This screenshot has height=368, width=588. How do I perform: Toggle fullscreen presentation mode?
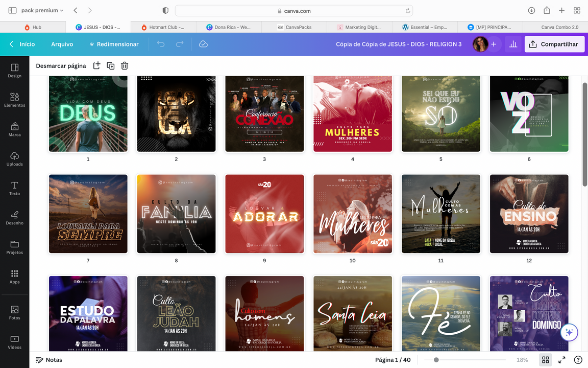tap(561, 360)
